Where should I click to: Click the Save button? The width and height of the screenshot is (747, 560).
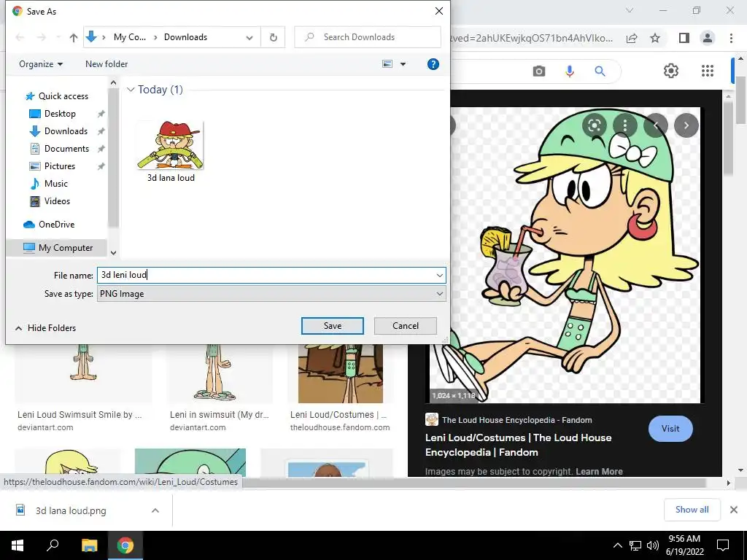[x=333, y=326]
